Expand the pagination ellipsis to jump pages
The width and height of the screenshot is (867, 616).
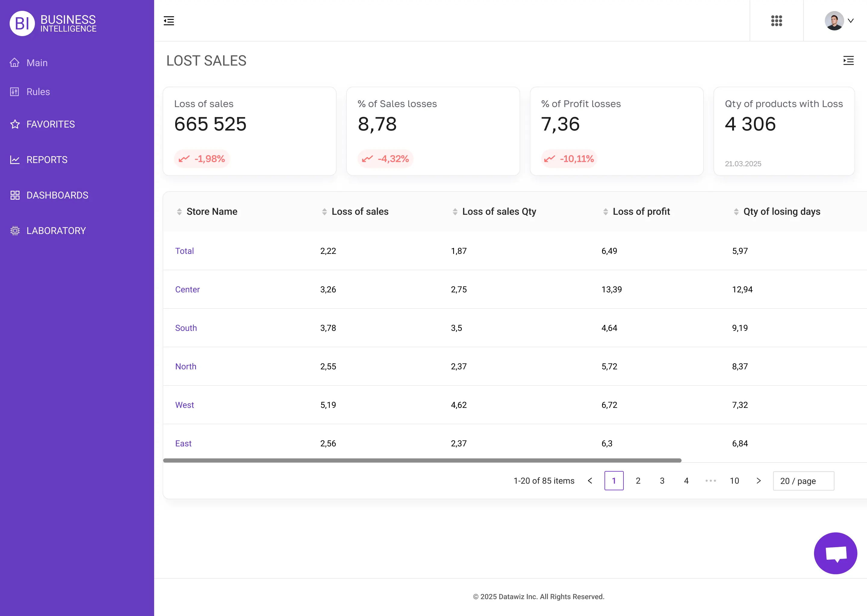[x=710, y=481]
